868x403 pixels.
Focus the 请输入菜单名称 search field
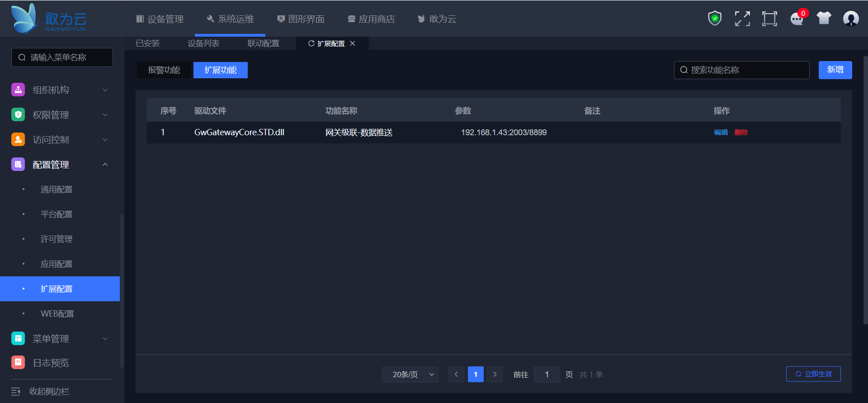(62, 57)
